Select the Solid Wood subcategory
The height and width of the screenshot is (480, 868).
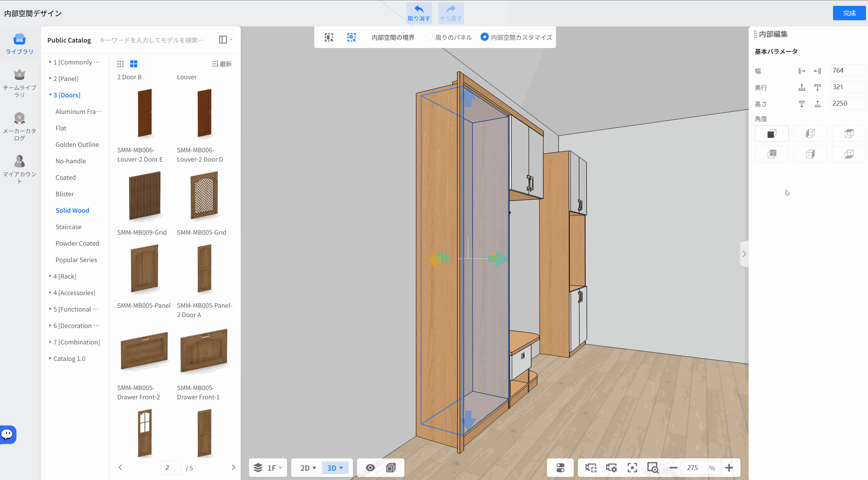[72, 210]
